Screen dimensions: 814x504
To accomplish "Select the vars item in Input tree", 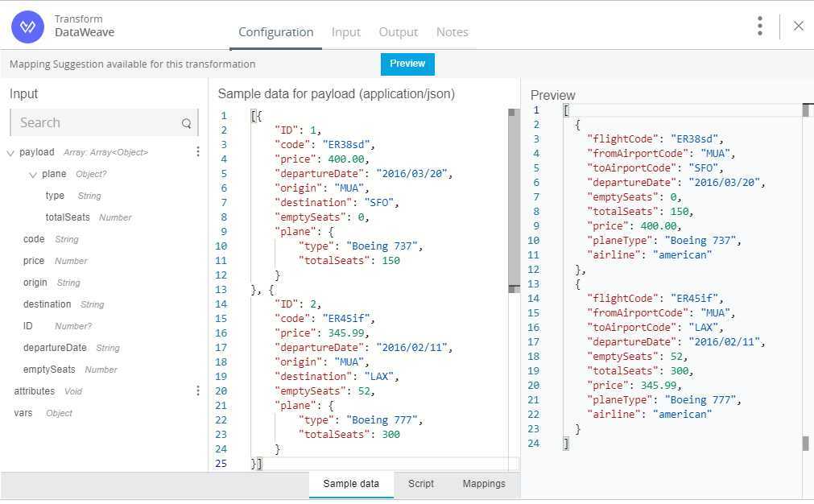I will (x=23, y=412).
